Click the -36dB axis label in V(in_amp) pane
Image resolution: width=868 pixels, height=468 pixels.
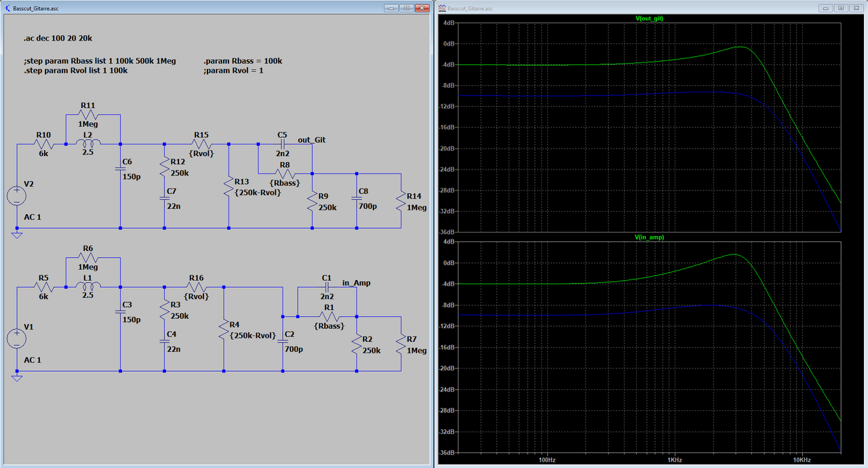446,452
